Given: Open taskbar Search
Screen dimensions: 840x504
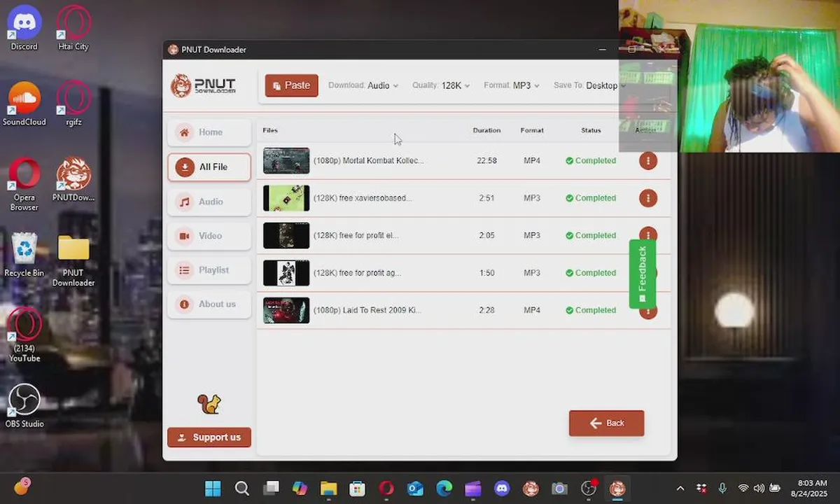Looking at the screenshot, I should (x=242, y=489).
